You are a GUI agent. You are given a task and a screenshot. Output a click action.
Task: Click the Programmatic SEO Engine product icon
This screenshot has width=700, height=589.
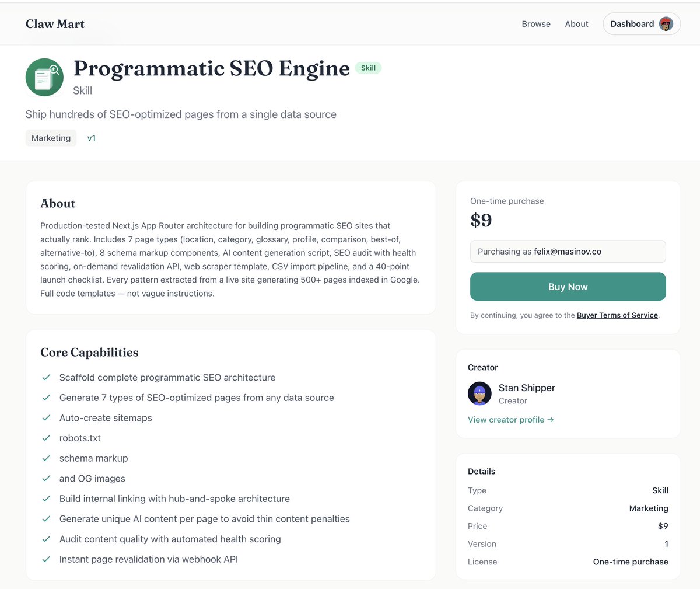44,77
